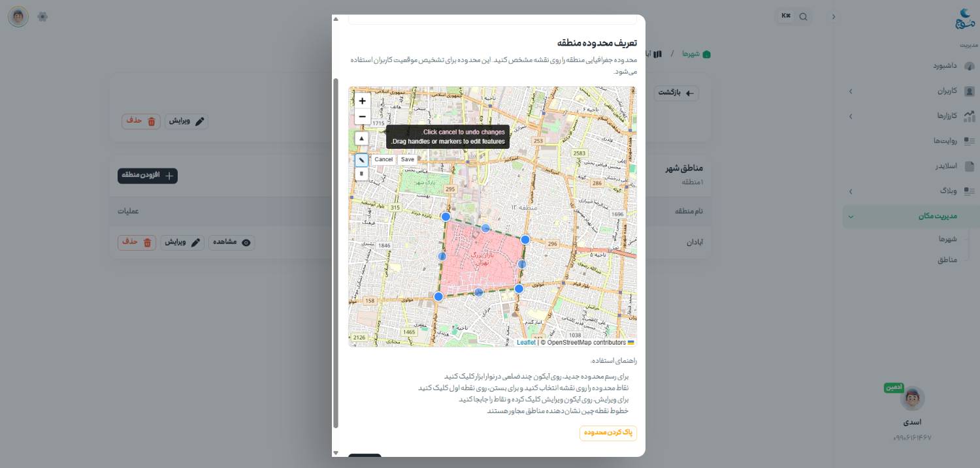
Task: Click the polygon's top-left corner handle
Action: [x=446, y=217]
